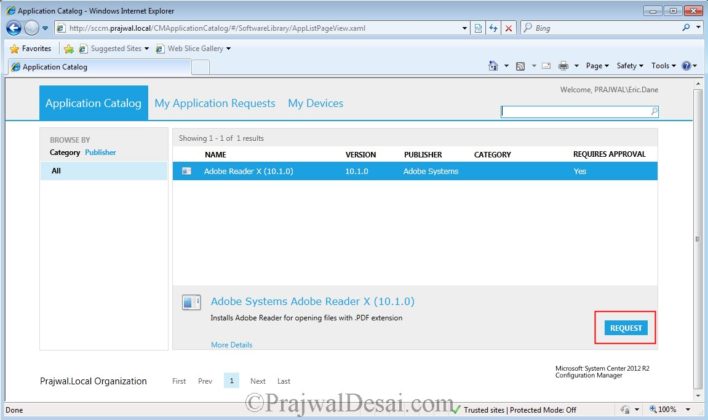Browse by Category link
Screen dimensions: 708x420
coord(65,153)
